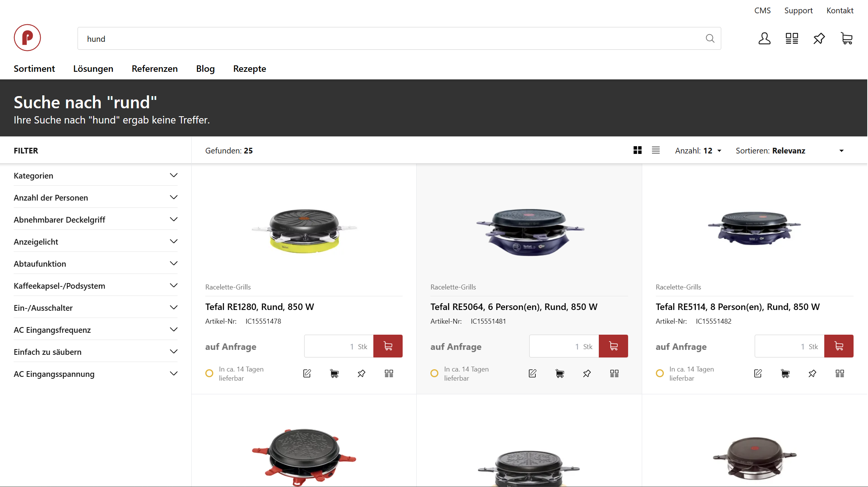Open the user account icon
Image resolution: width=868 pixels, height=487 pixels.
tap(764, 38)
